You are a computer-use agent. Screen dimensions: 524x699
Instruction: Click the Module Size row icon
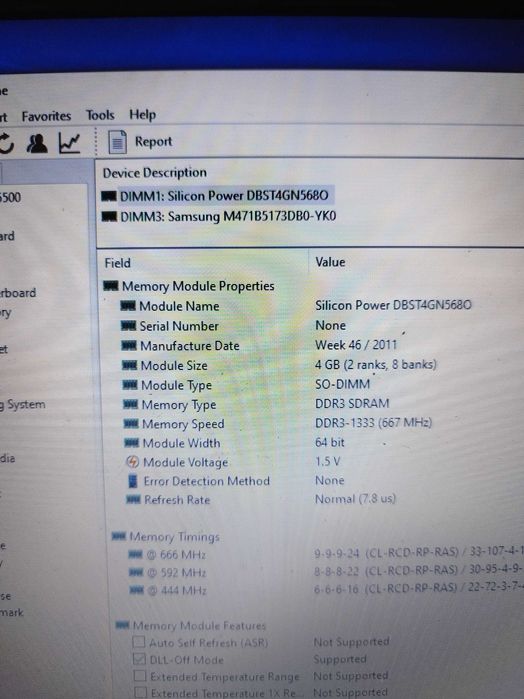point(129,365)
